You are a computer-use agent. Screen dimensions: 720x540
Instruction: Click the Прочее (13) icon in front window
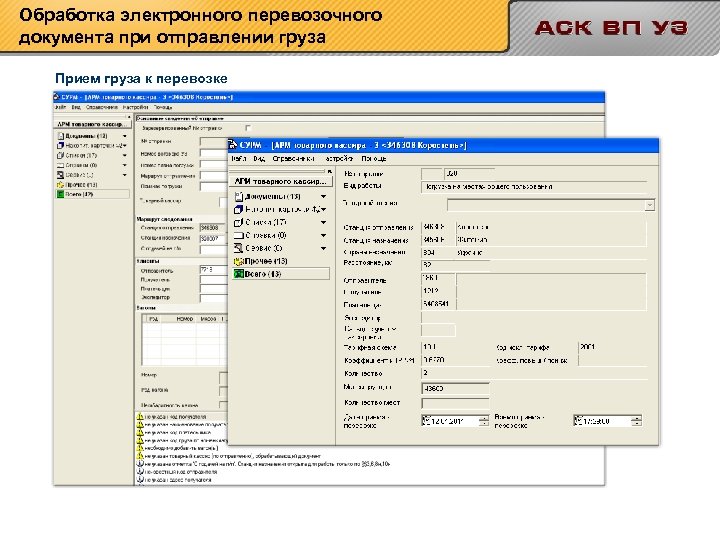239,261
